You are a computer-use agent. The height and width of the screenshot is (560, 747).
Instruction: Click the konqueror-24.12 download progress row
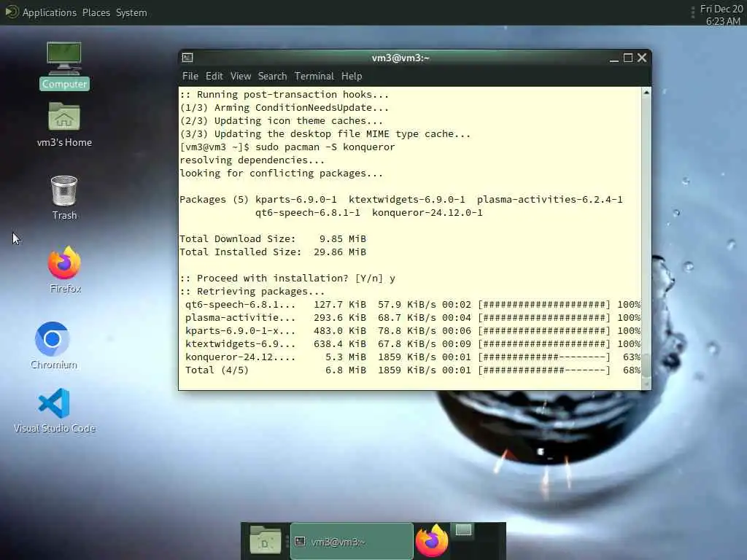[413, 357]
